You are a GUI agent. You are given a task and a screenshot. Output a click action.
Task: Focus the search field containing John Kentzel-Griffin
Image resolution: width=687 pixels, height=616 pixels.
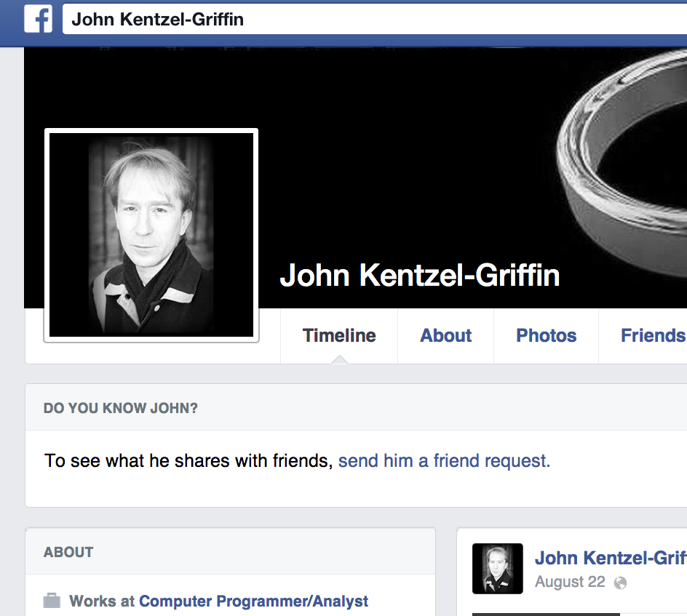[x=364, y=19]
